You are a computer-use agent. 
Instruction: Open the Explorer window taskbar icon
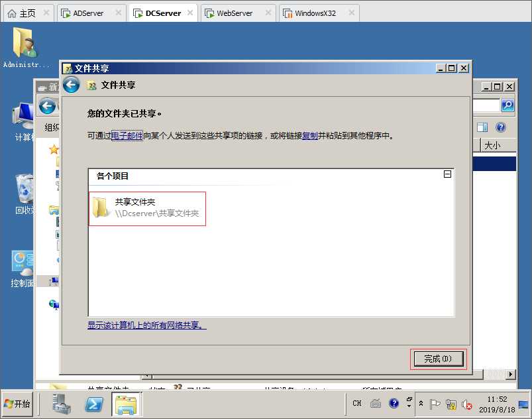[126, 404]
